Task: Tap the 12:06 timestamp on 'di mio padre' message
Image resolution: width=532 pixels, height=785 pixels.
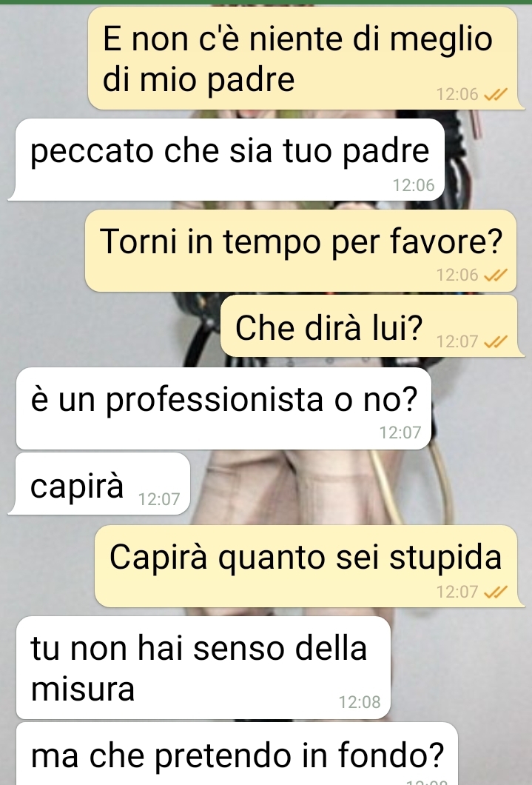Action: pyautogui.click(x=457, y=94)
